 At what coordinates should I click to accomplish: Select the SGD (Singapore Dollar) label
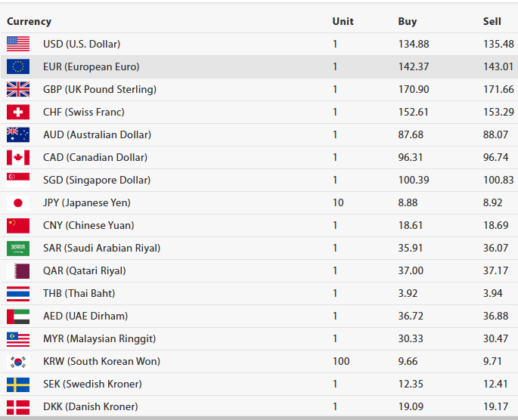coord(97,180)
